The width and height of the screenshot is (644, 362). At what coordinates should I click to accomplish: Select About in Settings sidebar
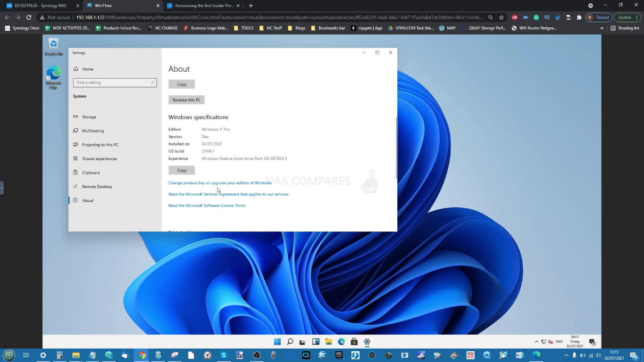pos(88,200)
